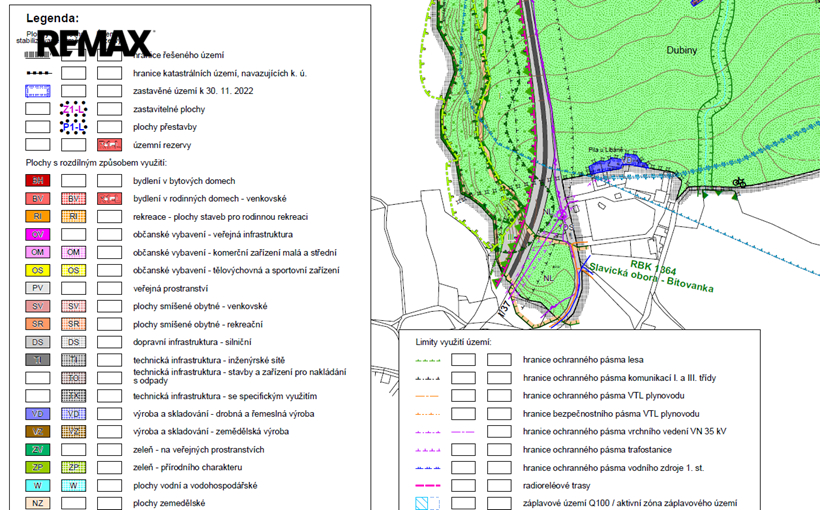Click the magenta Z1-L zastavitelné plochy symbol
Screen dimensions: 820x510
coord(74,109)
